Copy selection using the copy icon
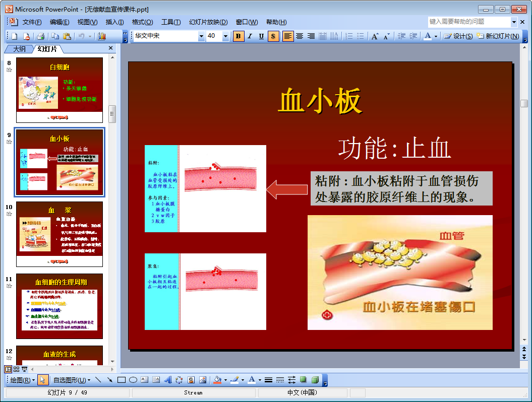532x402 pixels. [x=55, y=36]
